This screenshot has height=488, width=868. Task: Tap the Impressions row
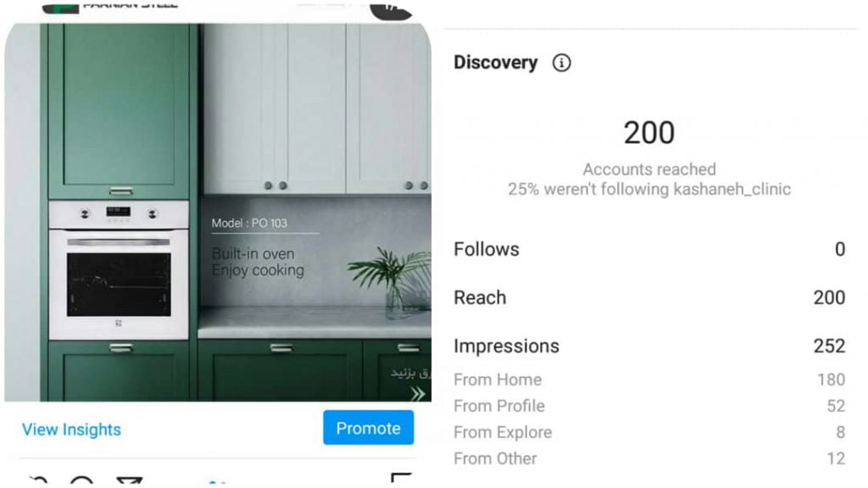click(649, 346)
